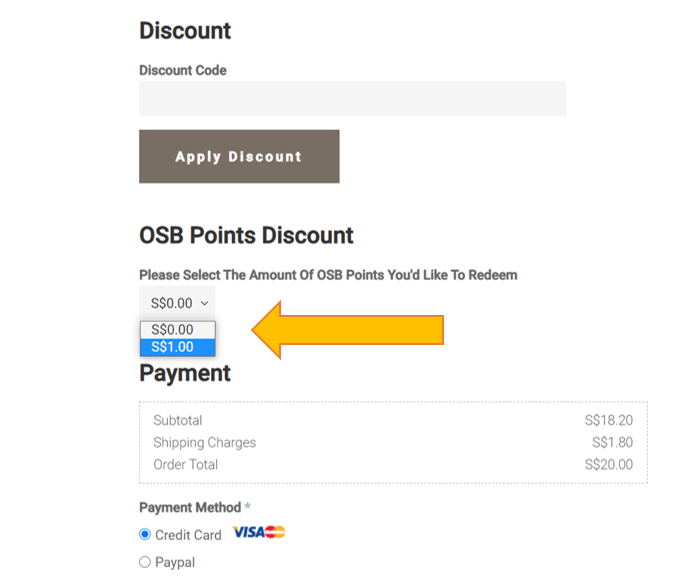The width and height of the screenshot is (695, 581).
Task: Click the Subtotal amount S$18.20
Action: pos(609,420)
